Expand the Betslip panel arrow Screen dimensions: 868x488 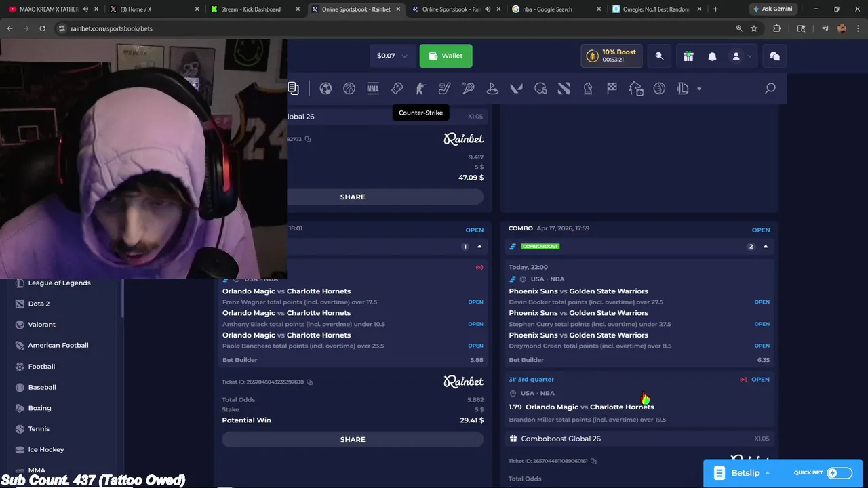(767, 473)
